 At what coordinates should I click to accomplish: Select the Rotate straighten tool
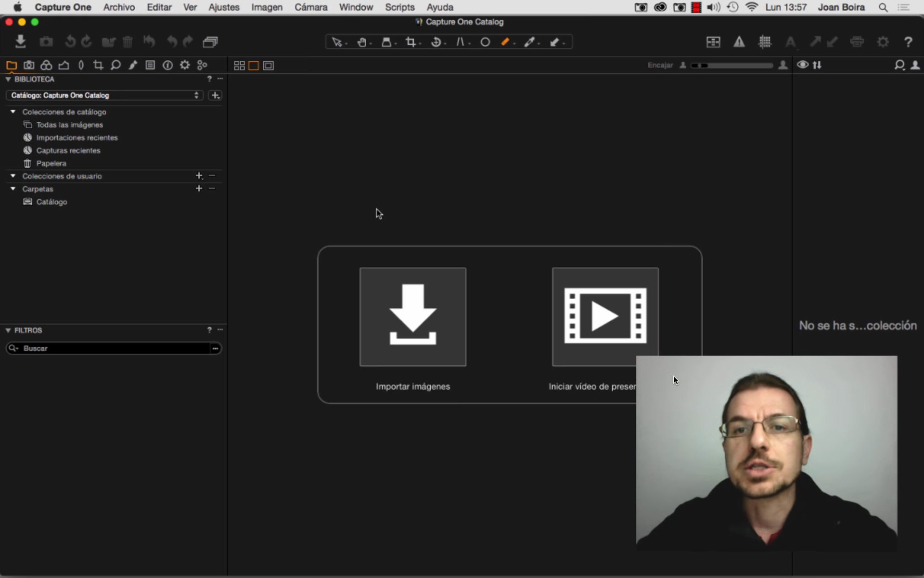tap(436, 42)
